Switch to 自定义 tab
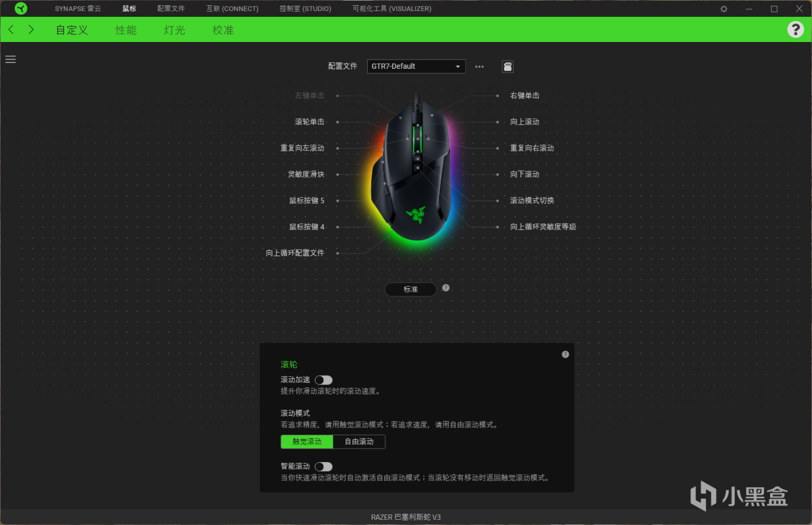 pyautogui.click(x=72, y=30)
